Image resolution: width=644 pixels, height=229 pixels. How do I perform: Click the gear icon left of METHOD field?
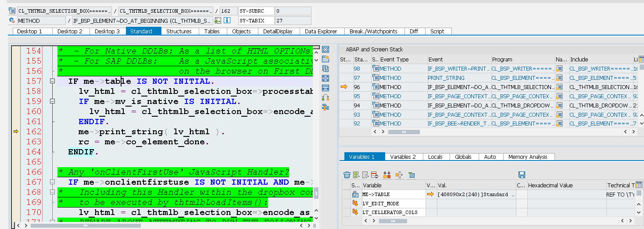12,21
